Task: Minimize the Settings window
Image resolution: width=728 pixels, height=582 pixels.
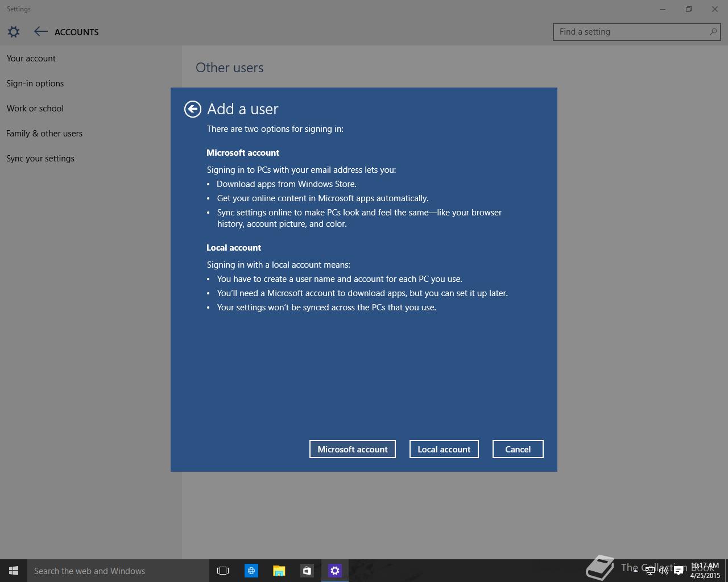Action: point(663,9)
